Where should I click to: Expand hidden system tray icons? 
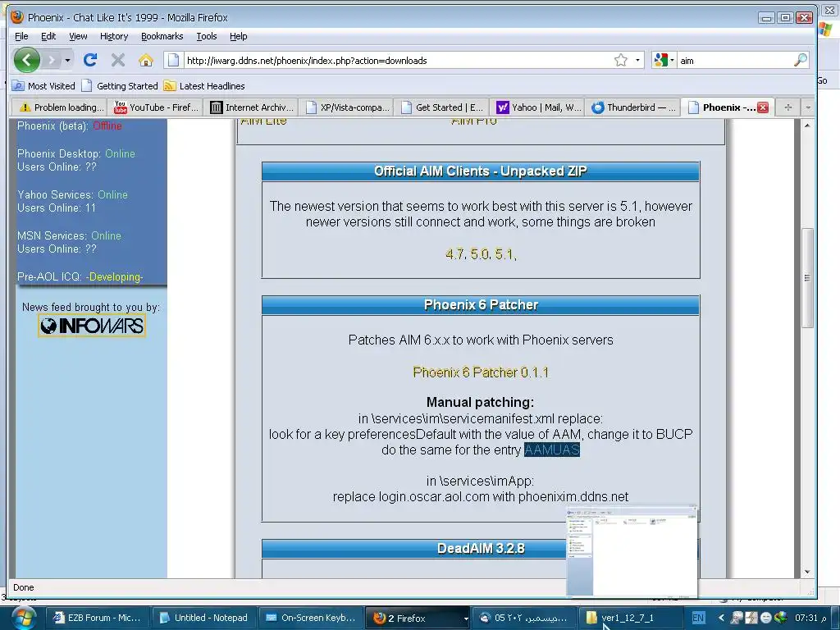(x=721, y=618)
